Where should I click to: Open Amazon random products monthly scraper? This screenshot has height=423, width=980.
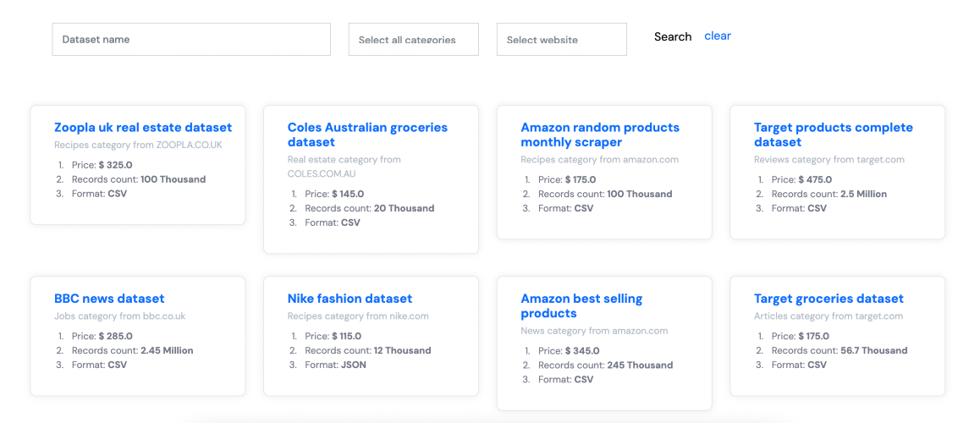600,135
